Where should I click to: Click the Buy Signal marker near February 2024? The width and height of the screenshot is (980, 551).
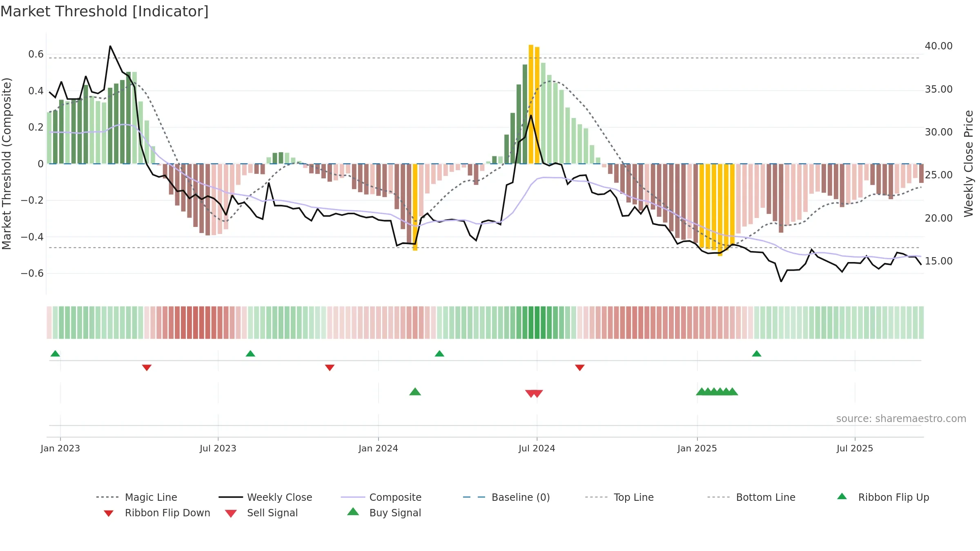[415, 391]
